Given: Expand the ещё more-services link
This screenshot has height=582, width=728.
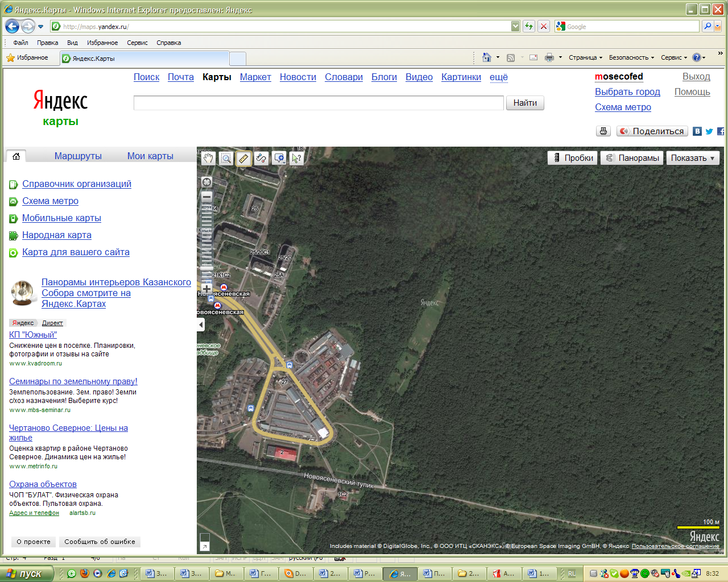Looking at the screenshot, I should pyautogui.click(x=499, y=77).
